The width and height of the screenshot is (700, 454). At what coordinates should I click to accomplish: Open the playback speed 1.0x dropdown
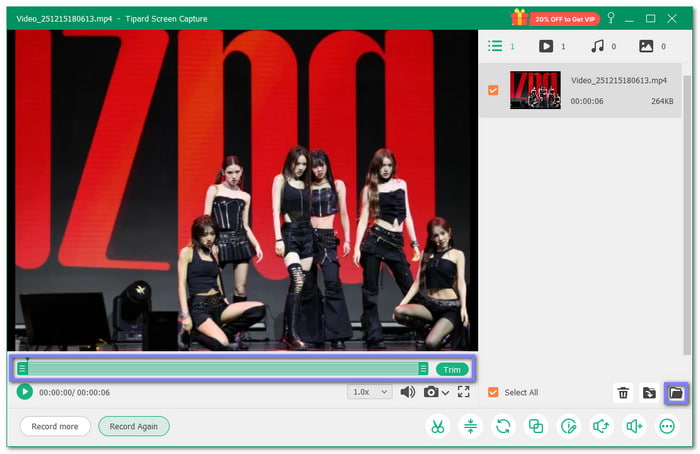pos(370,392)
